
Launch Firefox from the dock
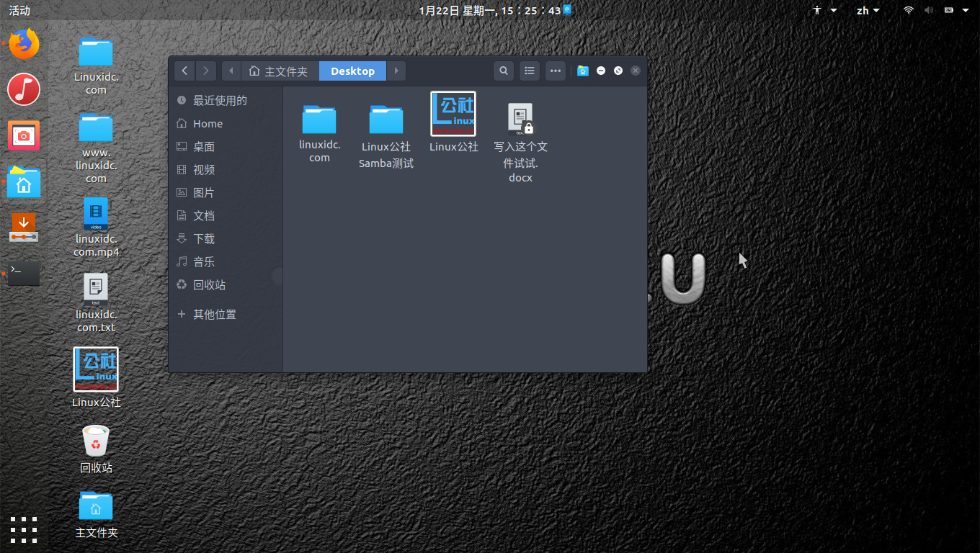coord(23,44)
